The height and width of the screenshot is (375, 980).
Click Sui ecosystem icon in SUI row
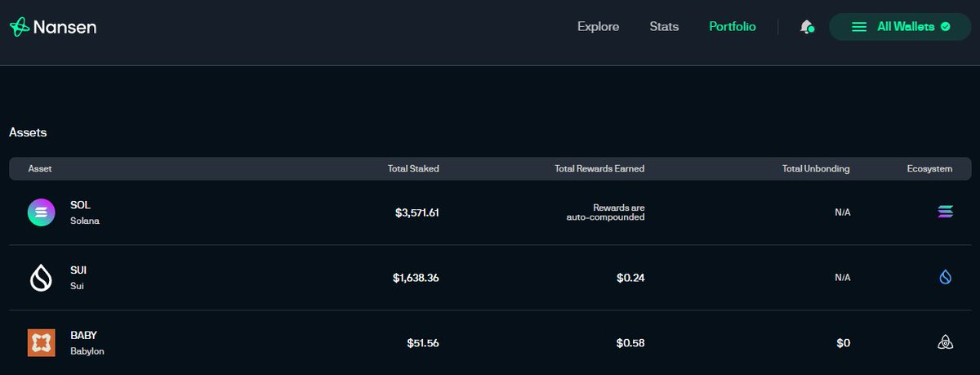(946, 278)
